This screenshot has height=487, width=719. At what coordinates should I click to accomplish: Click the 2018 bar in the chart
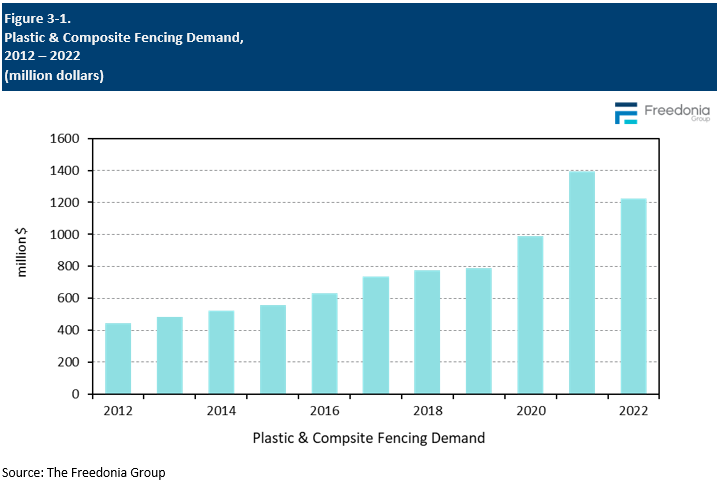pyautogui.click(x=427, y=332)
